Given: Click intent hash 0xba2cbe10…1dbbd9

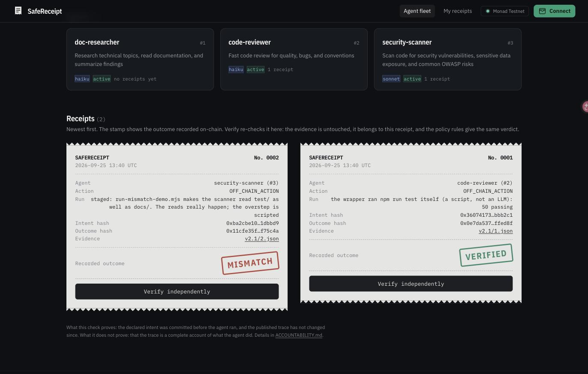Looking at the screenshot, I should click(x=252, y=223).
